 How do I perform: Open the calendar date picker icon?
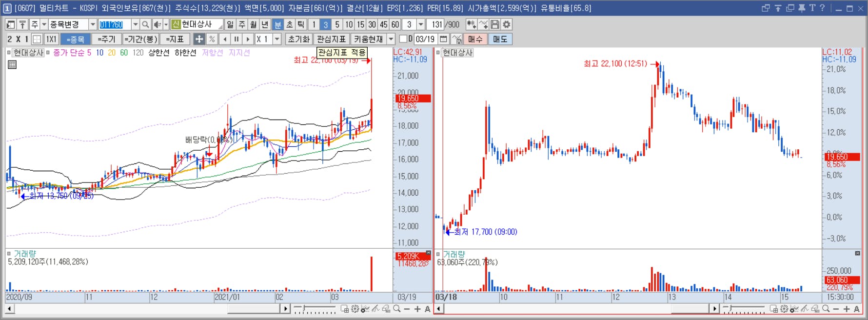pos(443,39)
